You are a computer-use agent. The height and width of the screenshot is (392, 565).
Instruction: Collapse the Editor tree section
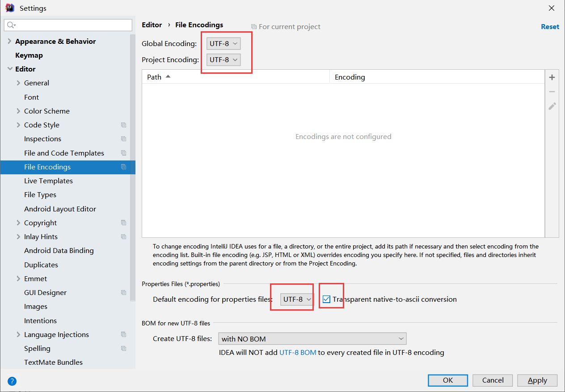pyautogui.click(x=10, y=69)
